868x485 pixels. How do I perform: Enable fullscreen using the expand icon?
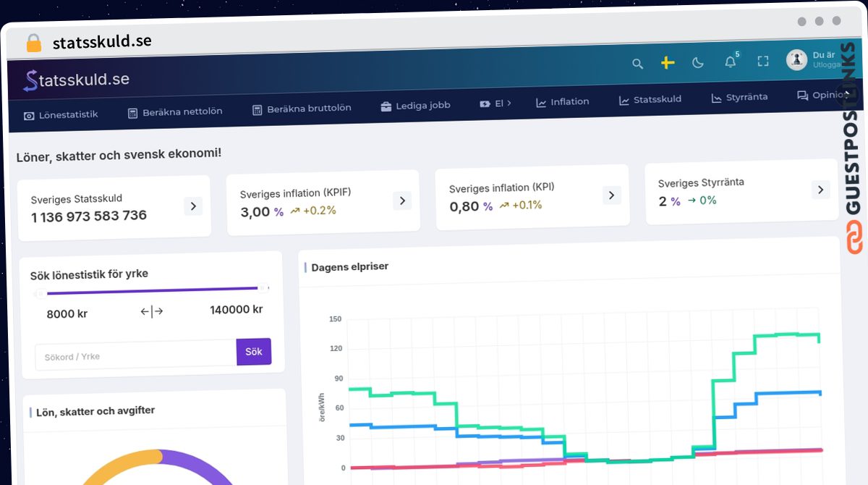click(x=762, y=62)
